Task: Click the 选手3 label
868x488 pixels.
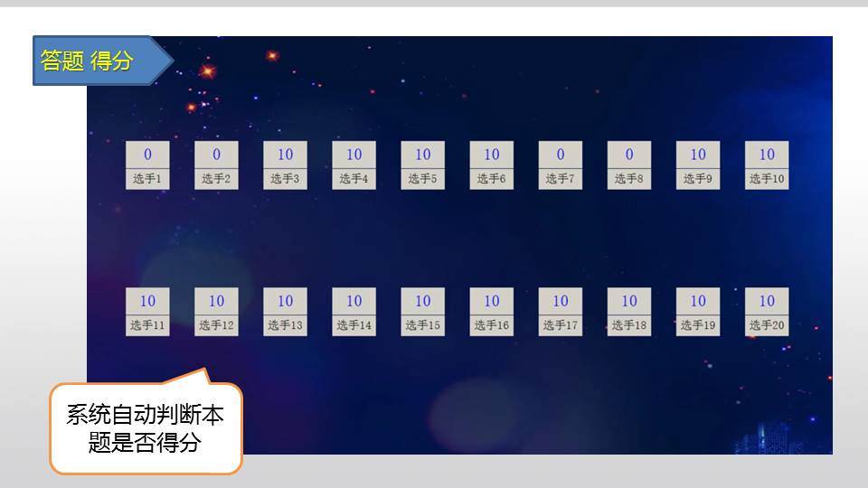Action: pyautogui.click(x=285, y=179)
